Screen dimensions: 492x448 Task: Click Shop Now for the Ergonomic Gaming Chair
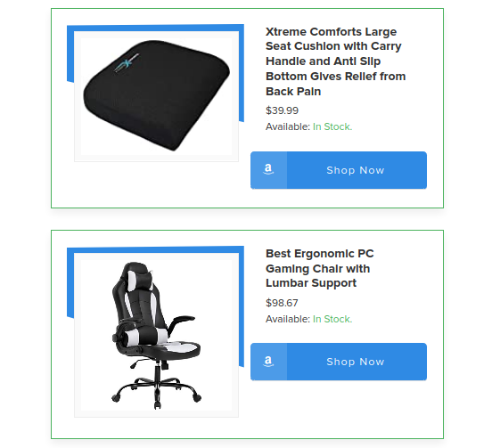339,362
